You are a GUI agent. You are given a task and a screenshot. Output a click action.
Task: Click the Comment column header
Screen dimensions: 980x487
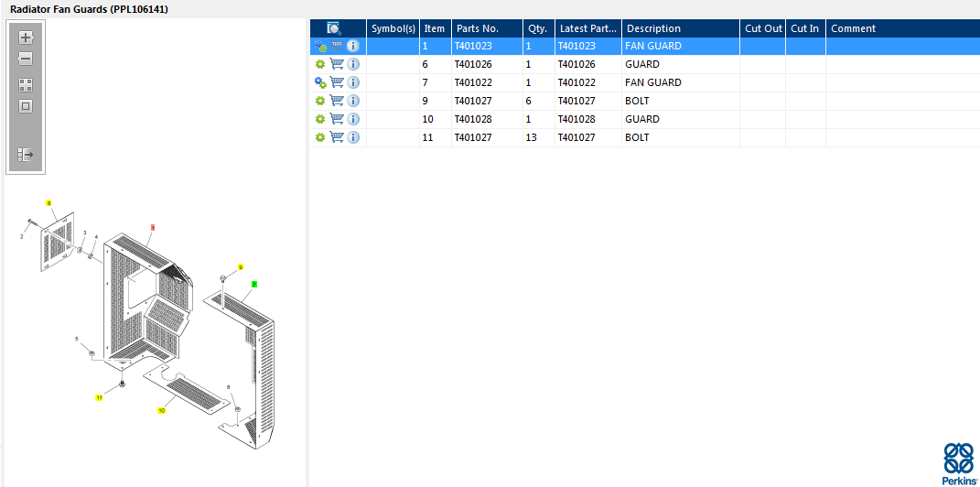point(903,28)
